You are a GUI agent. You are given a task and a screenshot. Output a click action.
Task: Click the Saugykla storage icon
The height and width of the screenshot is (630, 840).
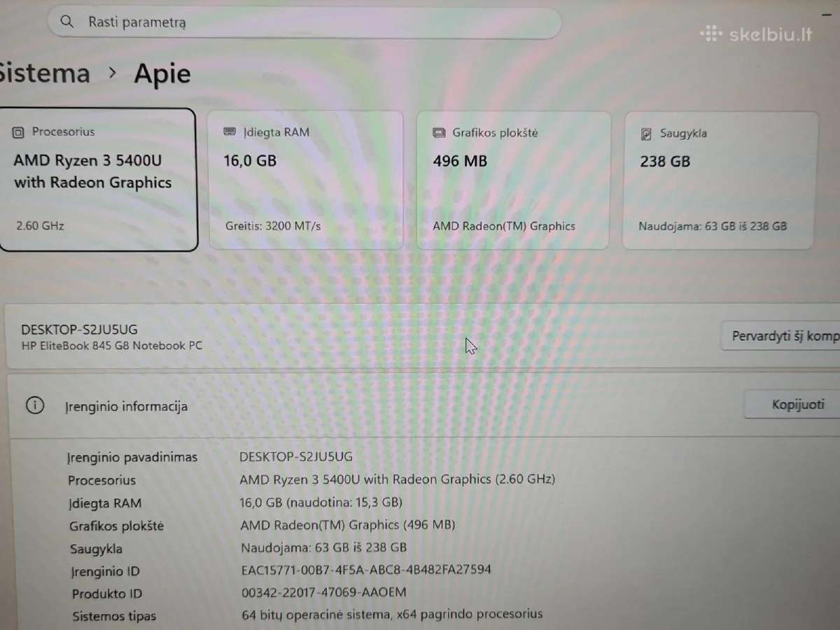[647, 134]
